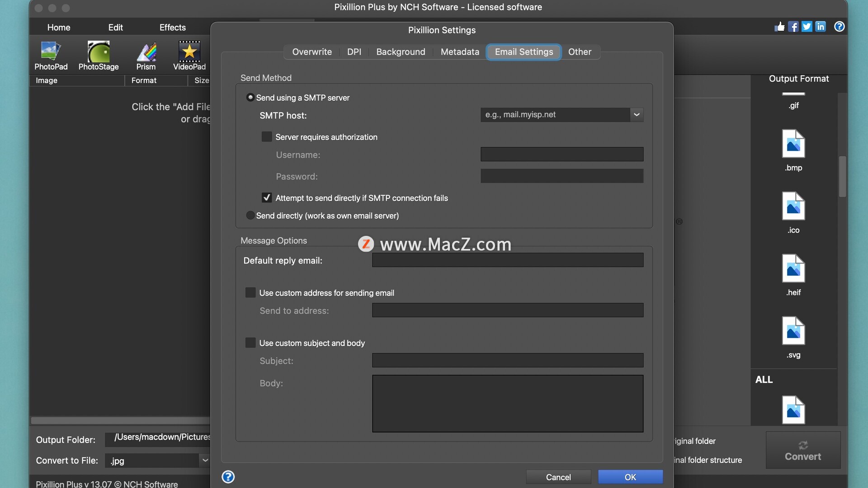Select Send directly radio button
Viewport: 868px width, 488px height.
coord(250,216)
